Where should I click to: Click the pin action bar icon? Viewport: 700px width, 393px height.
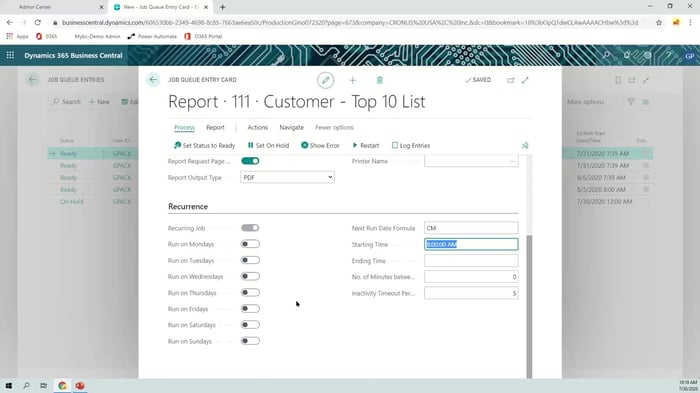coord(525,146)
